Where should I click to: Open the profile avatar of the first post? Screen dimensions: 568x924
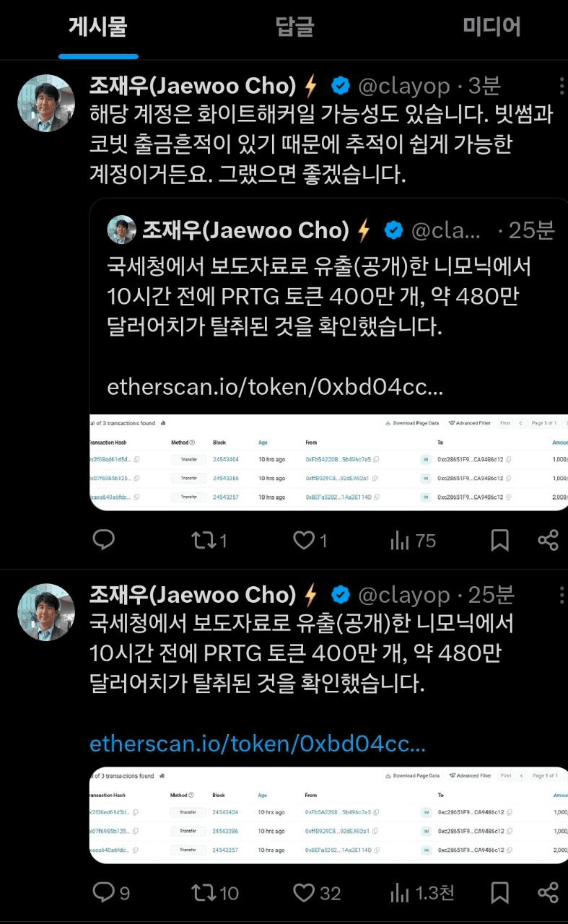coord(45,103)
